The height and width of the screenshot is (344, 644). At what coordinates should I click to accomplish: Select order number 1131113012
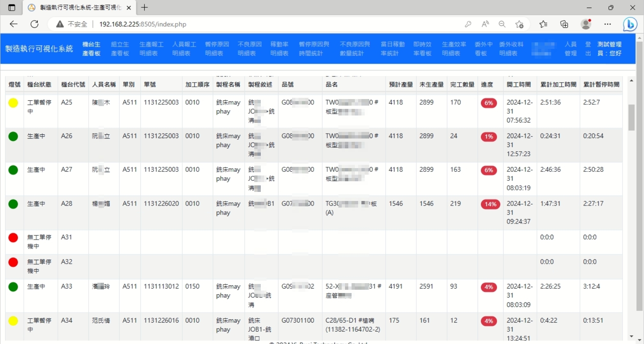pyautogui.click(x=161, y=286)
